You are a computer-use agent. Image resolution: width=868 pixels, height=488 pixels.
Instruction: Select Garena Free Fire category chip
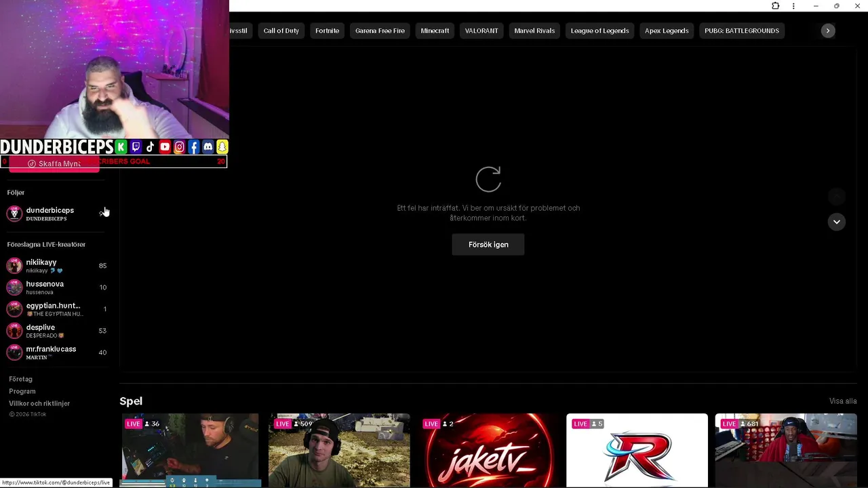coord(380,30)
